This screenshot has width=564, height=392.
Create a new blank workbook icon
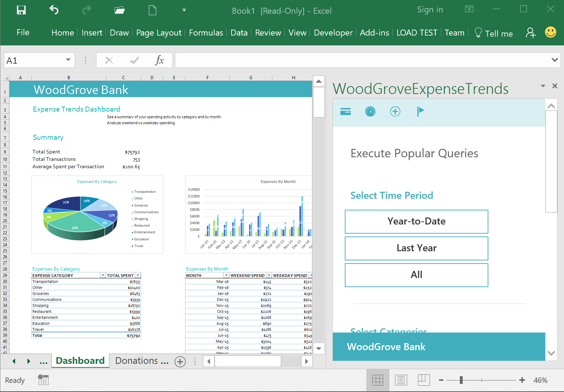pyautogui.click(x=152, y=10)
